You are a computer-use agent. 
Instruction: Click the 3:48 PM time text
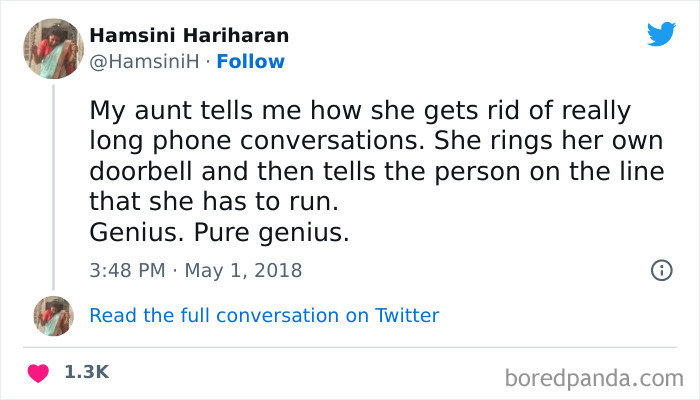[x=125, y=271]
